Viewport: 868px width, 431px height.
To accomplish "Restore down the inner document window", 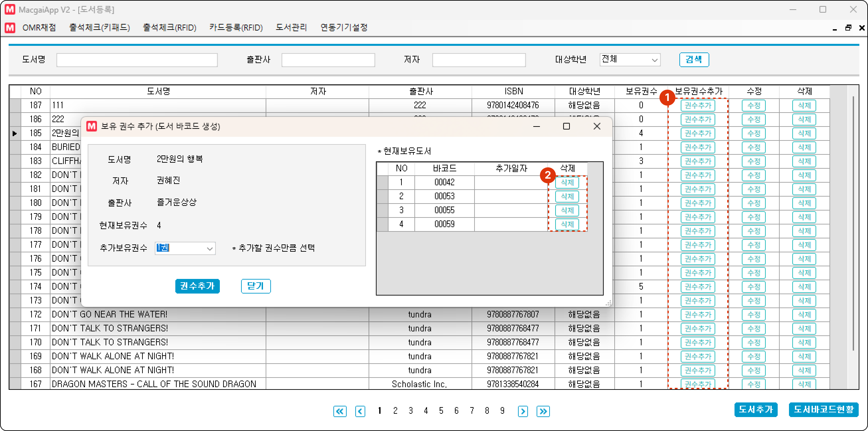I will 848,28.
